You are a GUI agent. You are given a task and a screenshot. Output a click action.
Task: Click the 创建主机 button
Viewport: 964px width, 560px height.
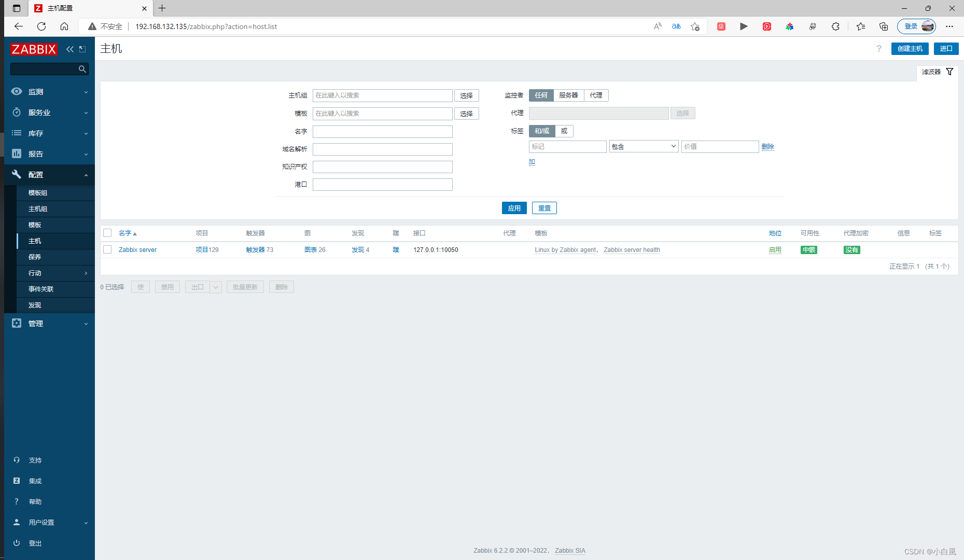(910, 49)
